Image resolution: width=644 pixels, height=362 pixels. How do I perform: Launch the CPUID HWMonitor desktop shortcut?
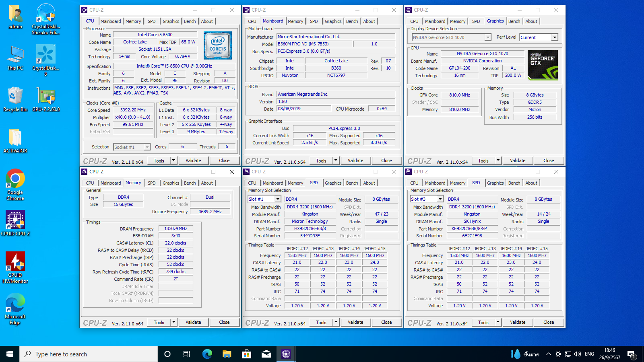(x=15, y=267)
